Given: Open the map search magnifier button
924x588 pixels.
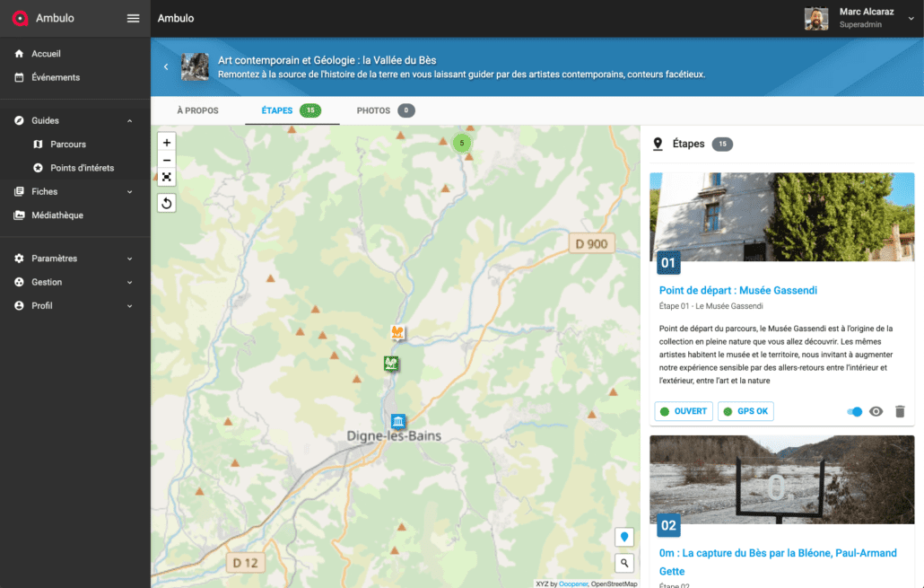Looking at the screenshot, I should pyautogui.click(x=624, y=563).
